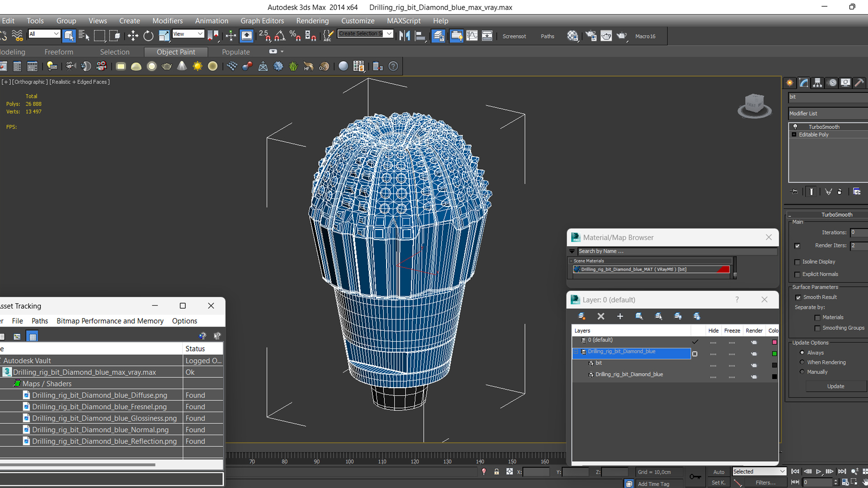Open the Hierarchy panel tab icon
This screenshot has height=488, width=868.
click(x=817, y=83)
